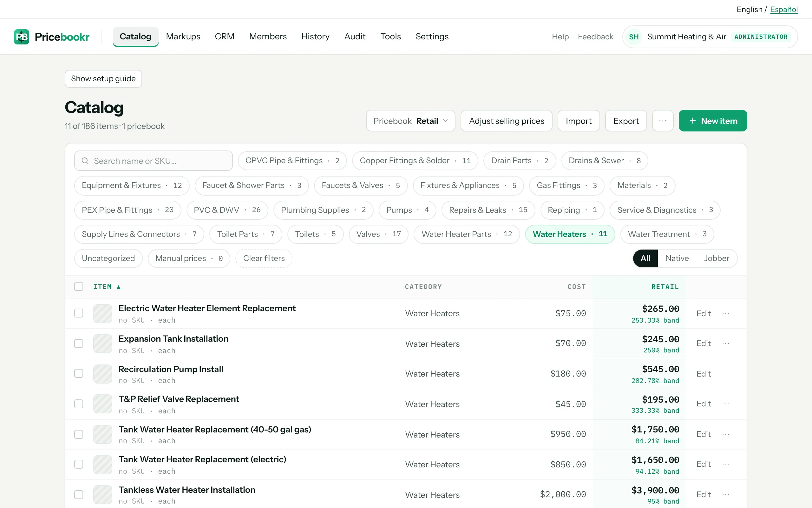Click the search name or SKU field

pyautogui.click(x=153, y=161)
